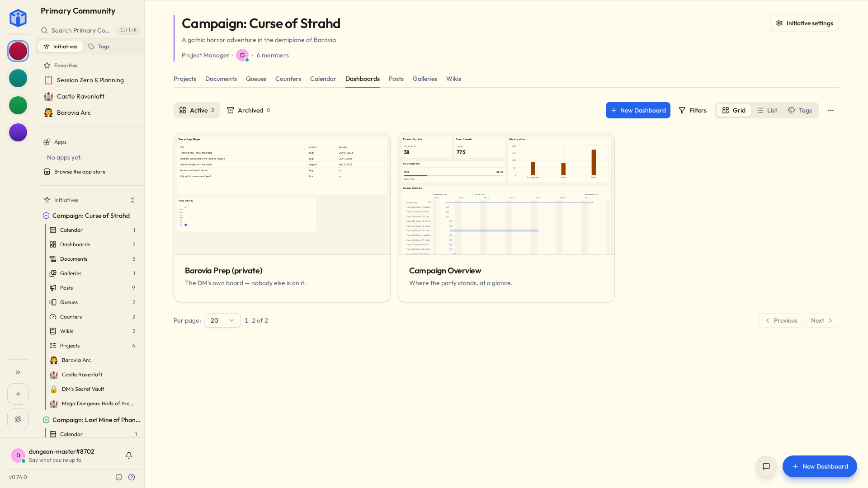
Task: Go to the Next page
Action: pos(822,320)
